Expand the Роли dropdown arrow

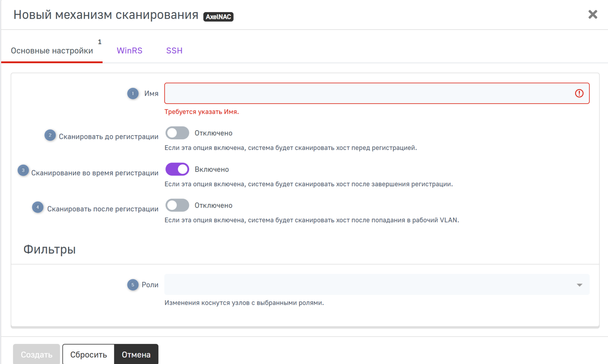[579, 285]
